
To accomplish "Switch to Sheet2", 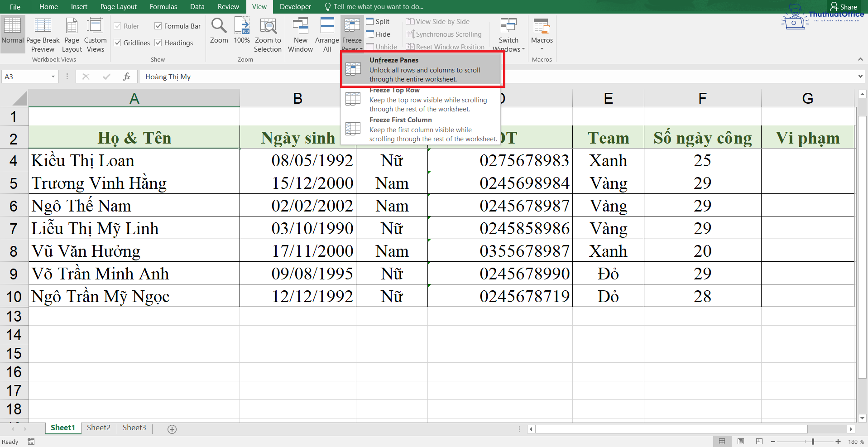I will (x=98, y=428).
